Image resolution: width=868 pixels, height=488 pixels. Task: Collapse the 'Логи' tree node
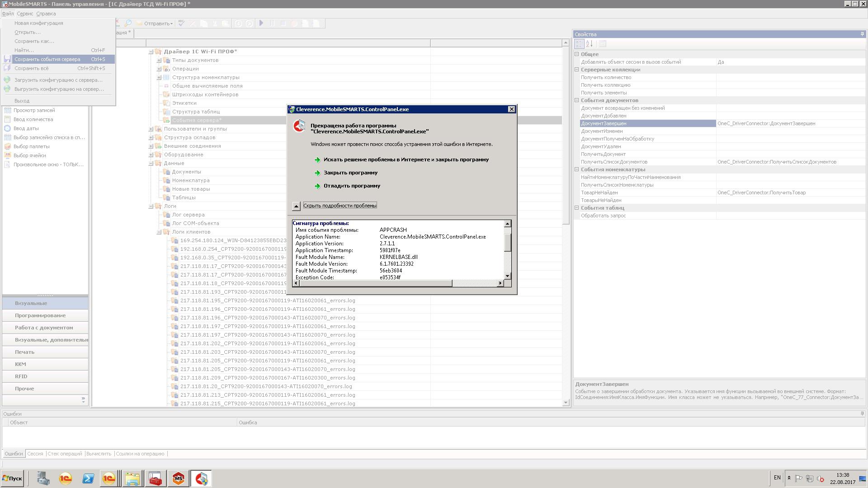click(151, 206)
